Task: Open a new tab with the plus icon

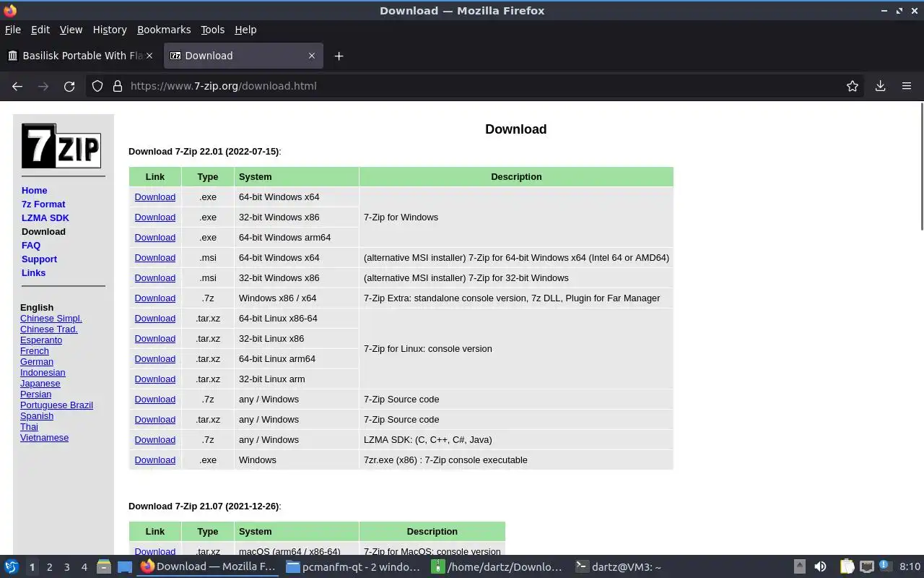Action: click(x=339, y=56)
